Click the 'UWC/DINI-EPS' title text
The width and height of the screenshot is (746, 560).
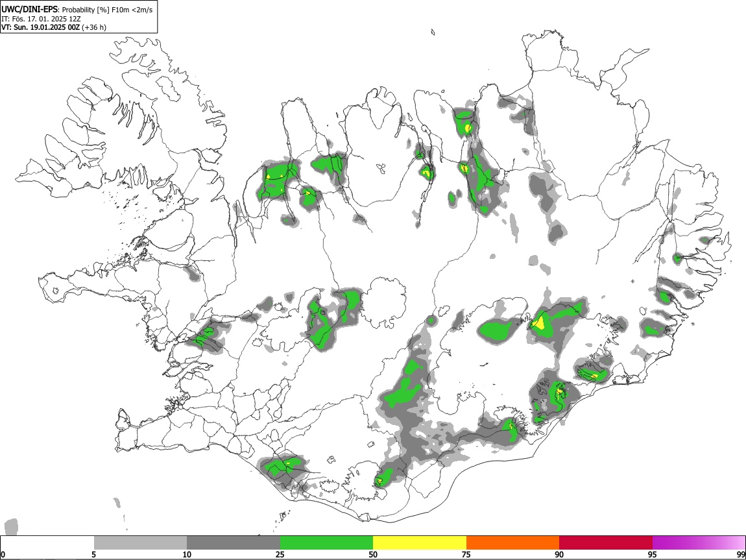30,10
